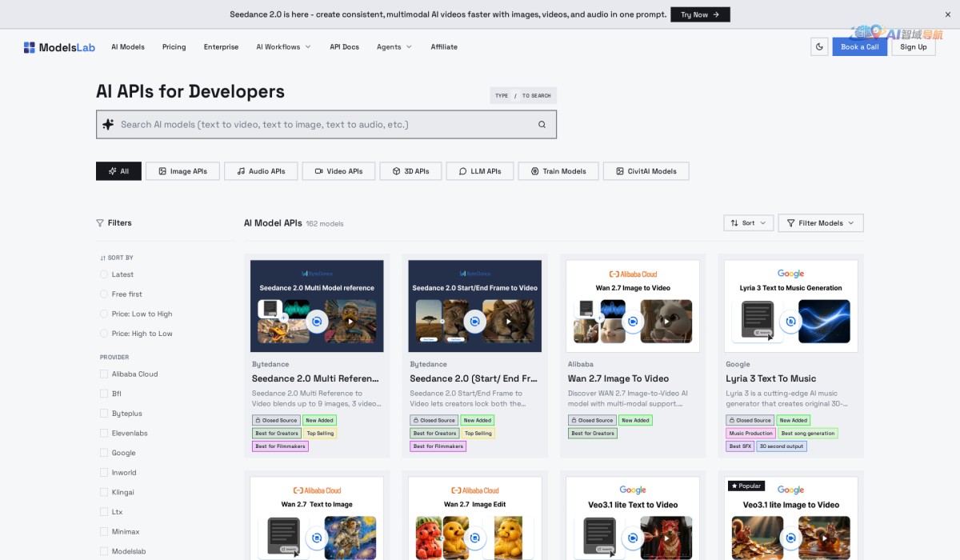
Task: Open the Sort dropdown
Action: 748,223
